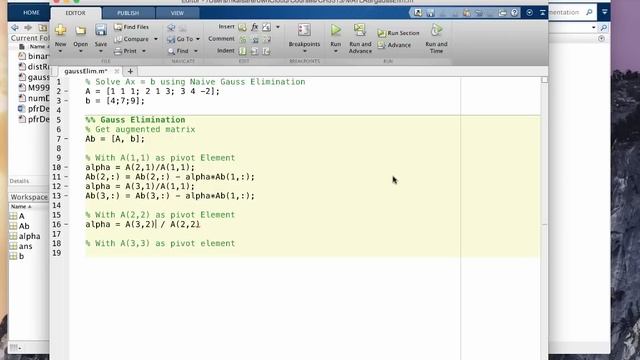Click the increase indent icon
Viewport: 640px width, 360px height.
click(255, 51)
